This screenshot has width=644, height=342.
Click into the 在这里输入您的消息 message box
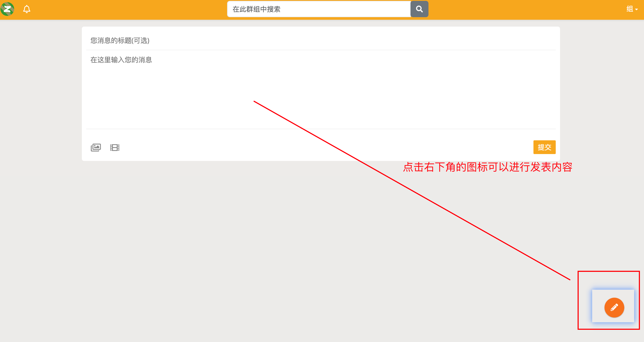321,90
